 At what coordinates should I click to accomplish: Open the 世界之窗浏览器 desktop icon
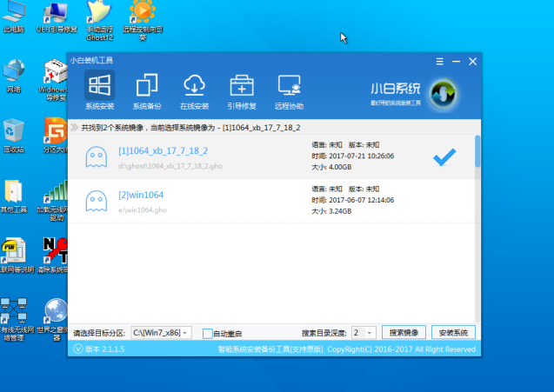point(53,320)
